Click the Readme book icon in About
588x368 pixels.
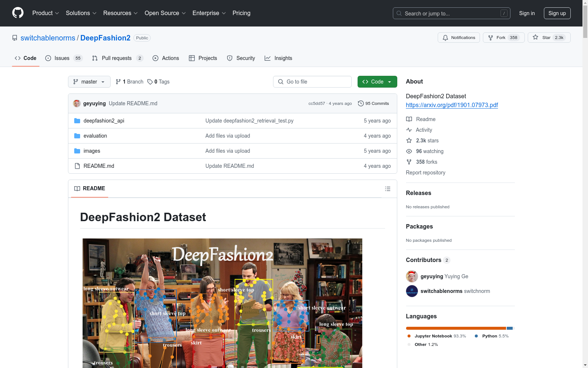click(x=409, y=119)
